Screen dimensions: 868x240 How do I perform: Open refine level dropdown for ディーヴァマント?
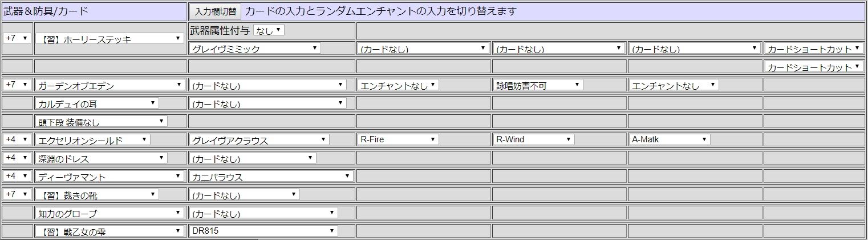coord(17,175)
